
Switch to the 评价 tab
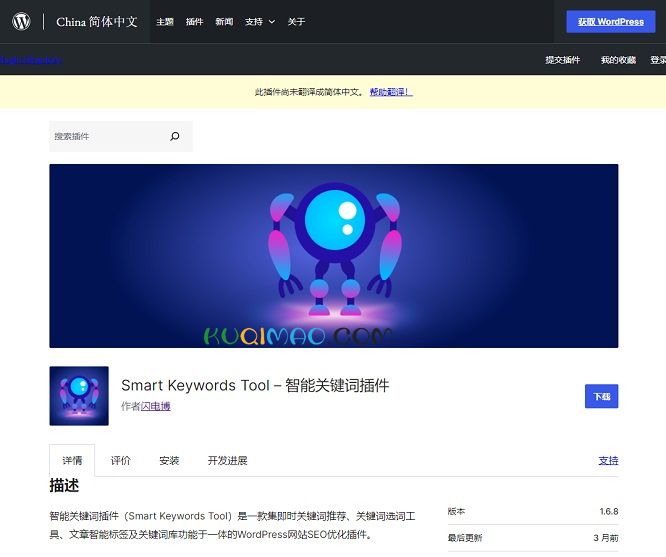[121, 461]
